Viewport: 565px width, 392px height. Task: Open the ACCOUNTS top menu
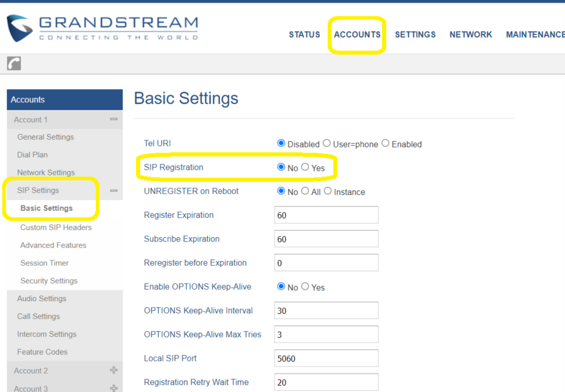pyautogui.click(x=357, y=34)
